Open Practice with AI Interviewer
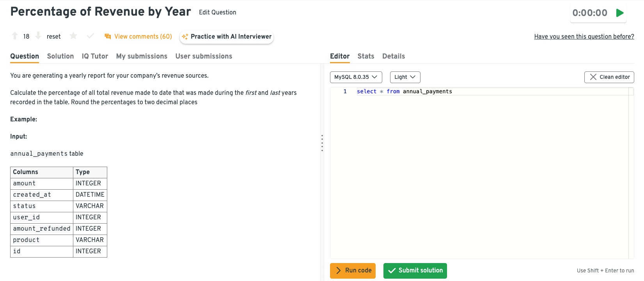Image resolution: width=644 pixels, height=281 pixels. pyautogui.click(x=227, y=37)
